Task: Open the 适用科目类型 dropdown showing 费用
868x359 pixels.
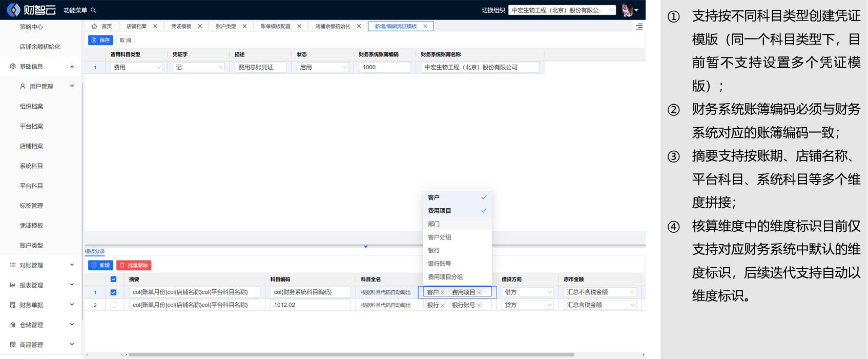Action: click(x=136, y=67)
